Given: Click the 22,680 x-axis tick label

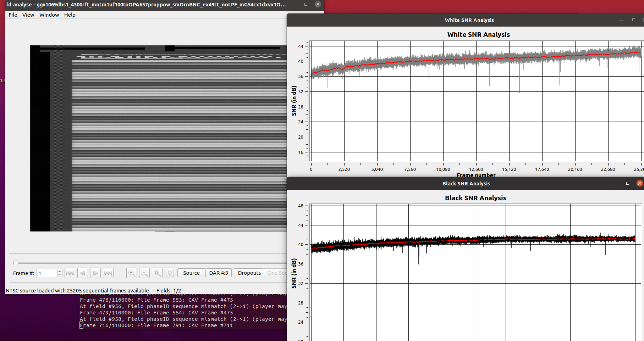Looking at the screenshot, I should 608,169.
